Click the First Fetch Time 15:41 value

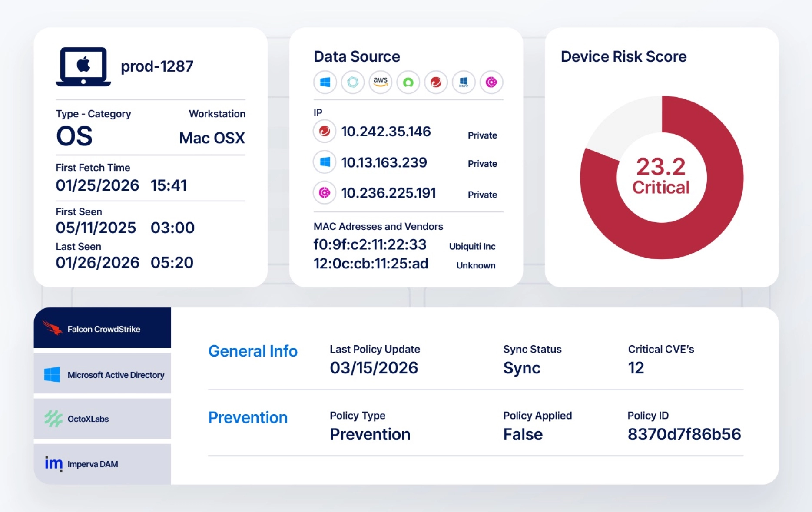[169, 185]
